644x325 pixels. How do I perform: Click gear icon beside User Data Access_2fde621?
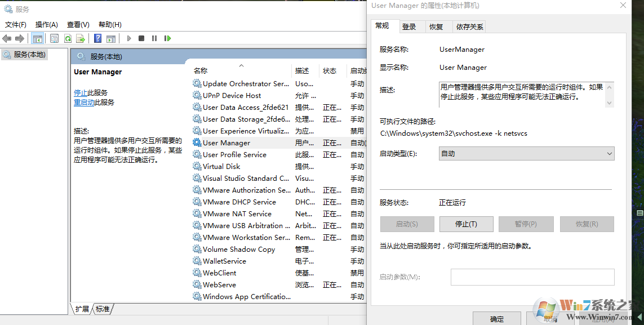197,108
